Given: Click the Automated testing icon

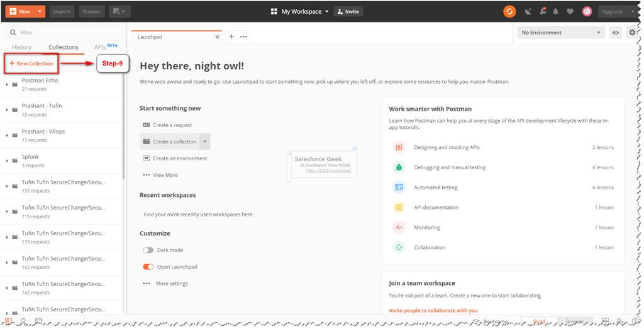Looking at the screenshot, I should tap(399, 187).
